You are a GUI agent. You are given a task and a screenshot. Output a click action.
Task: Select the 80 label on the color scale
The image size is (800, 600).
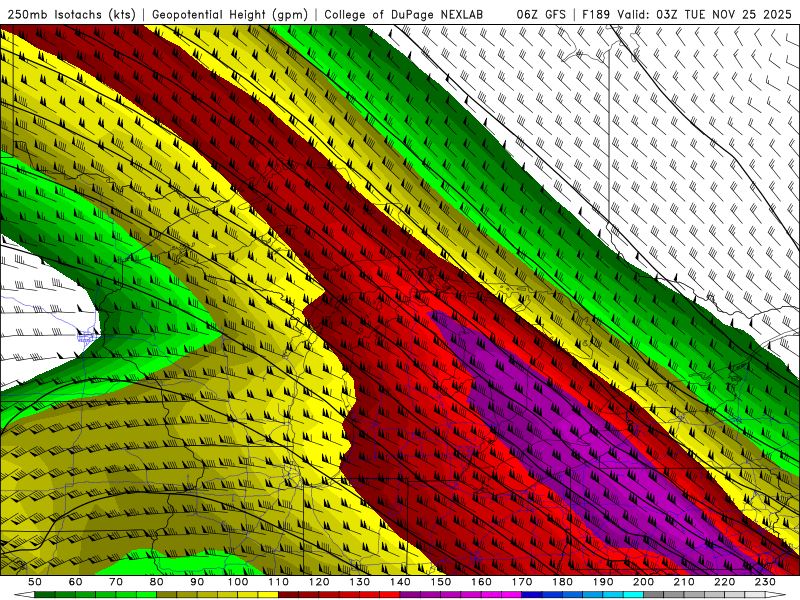click(156, 582)
